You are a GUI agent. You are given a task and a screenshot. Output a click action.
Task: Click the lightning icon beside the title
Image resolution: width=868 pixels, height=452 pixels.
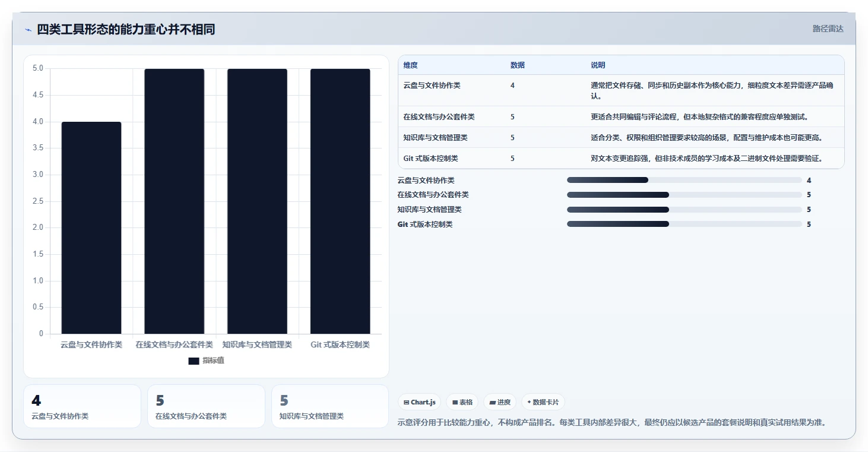(28, 30)
